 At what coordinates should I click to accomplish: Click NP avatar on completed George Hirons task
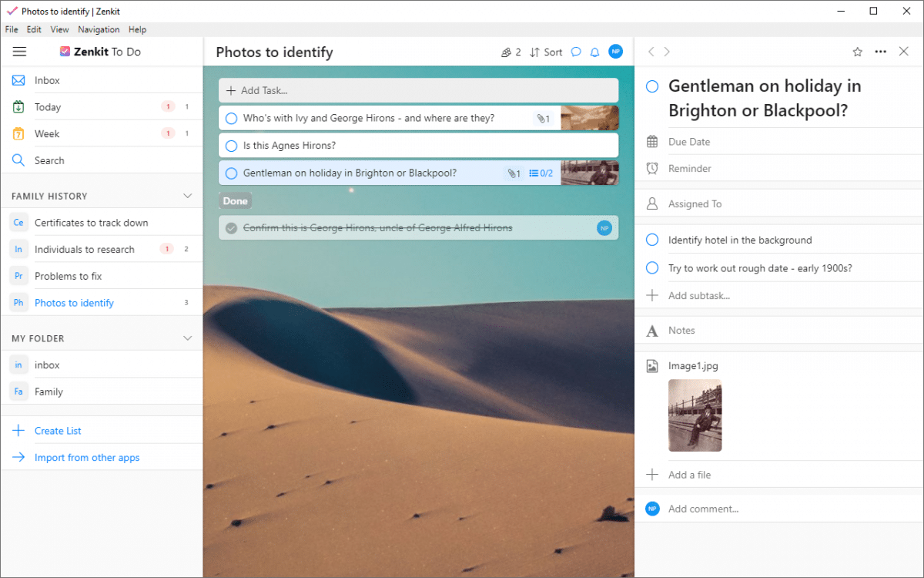(x=604, y=228)
